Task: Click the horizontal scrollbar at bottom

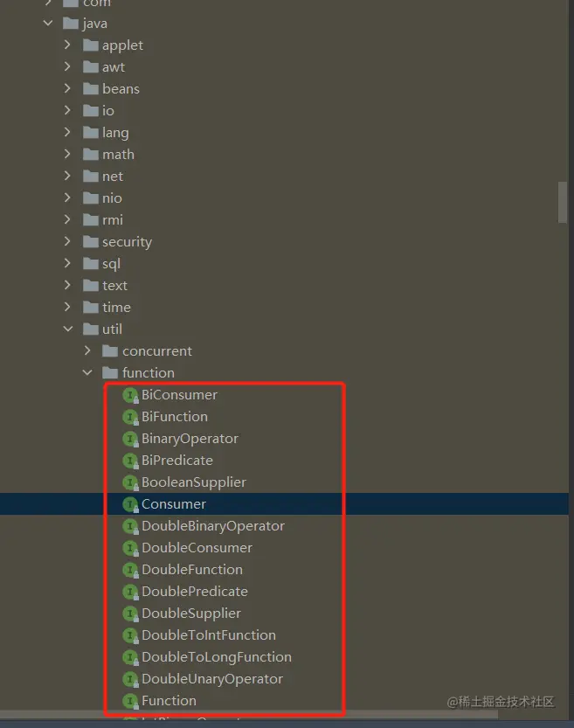Action: tap(249, 714)
